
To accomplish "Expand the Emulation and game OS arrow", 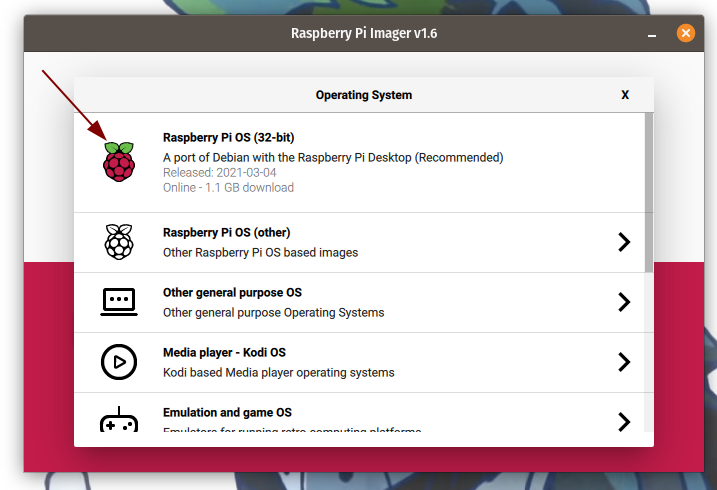I will [x=624, y=421].
